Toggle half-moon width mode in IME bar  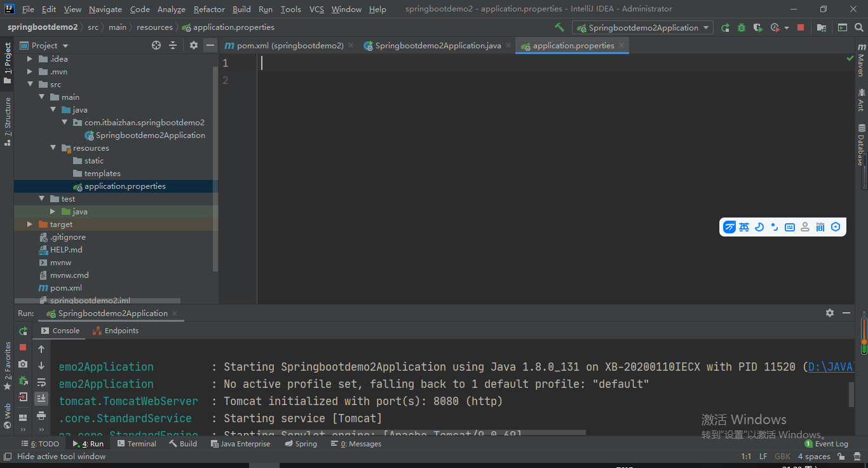point(759,227)
